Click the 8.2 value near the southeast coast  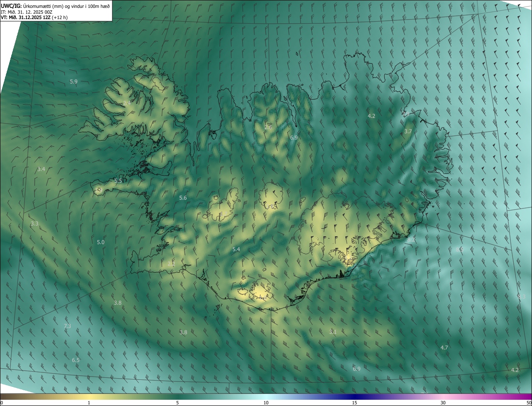coord(411,240)
